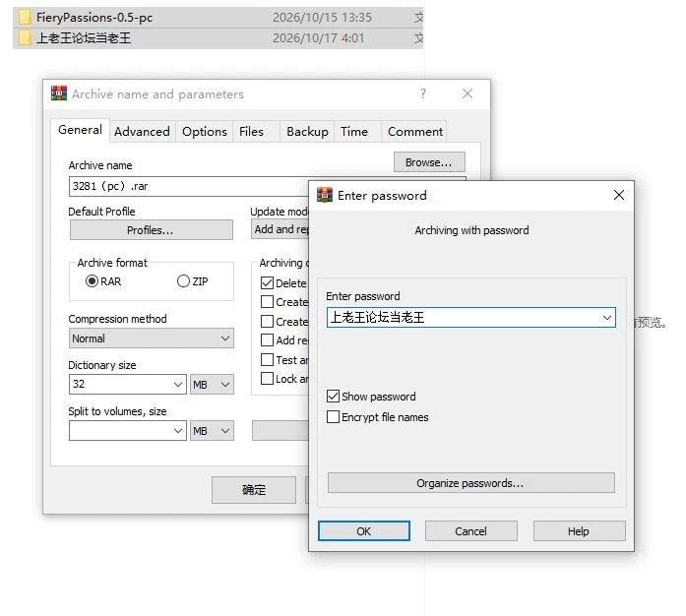Switch to the Comment tab

point(415,132)
